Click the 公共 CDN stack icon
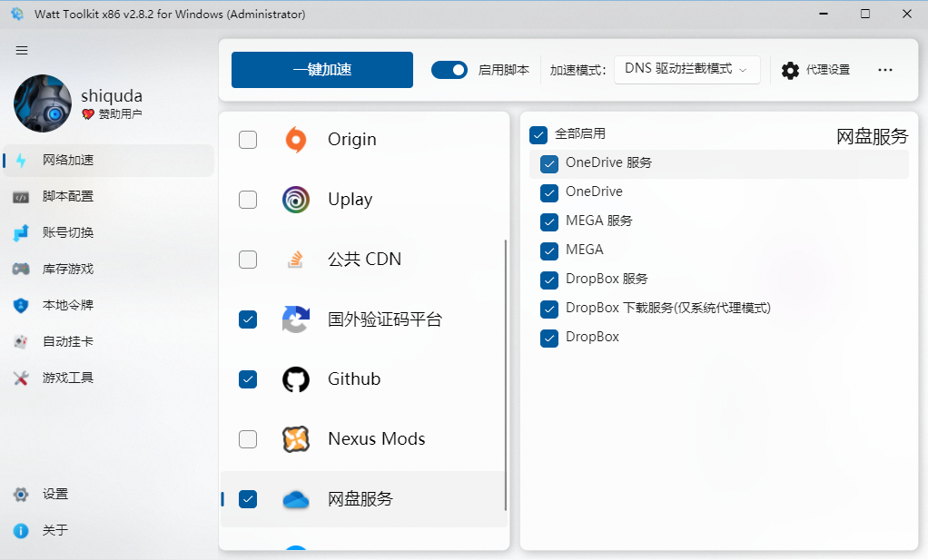Image resolution: width=928 pixels, height=560 pixels. [295, 260]
